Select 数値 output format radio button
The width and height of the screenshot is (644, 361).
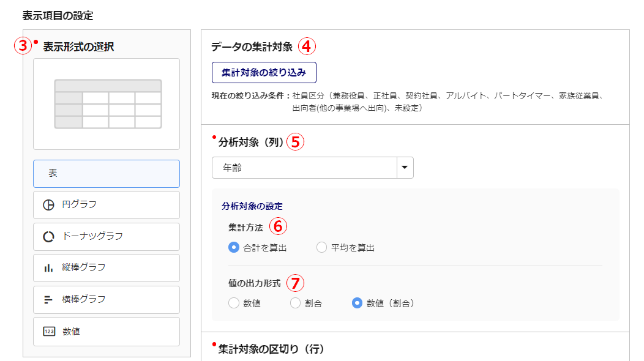(x=233, y=303)
